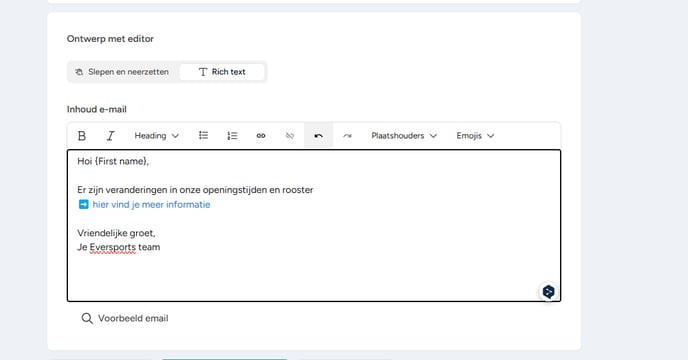Select the Rich text editor tab
Viewport: 688px width, 360px height.
coord(222,72)
